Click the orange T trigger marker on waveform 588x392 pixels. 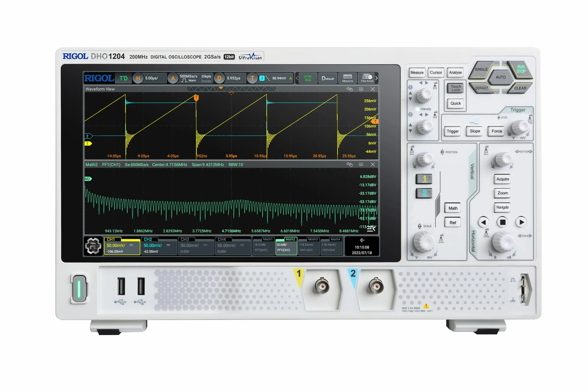tap(196, 98)
